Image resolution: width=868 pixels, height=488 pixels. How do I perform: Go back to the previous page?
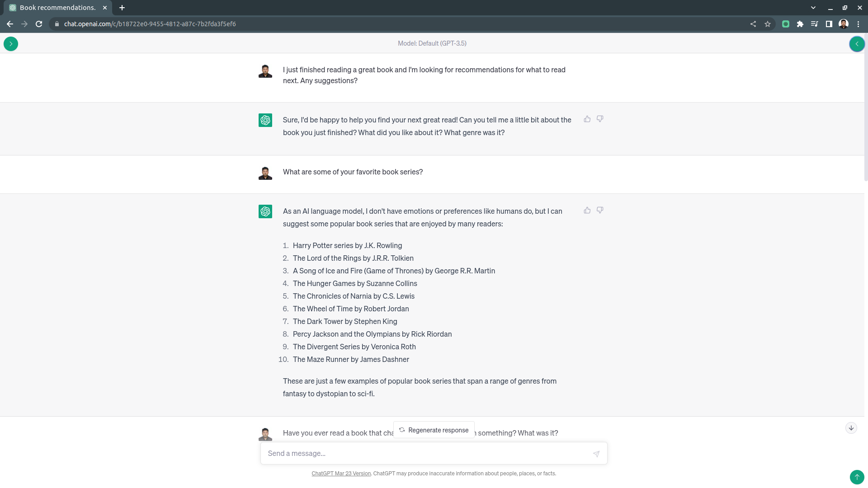click(10, 24)
